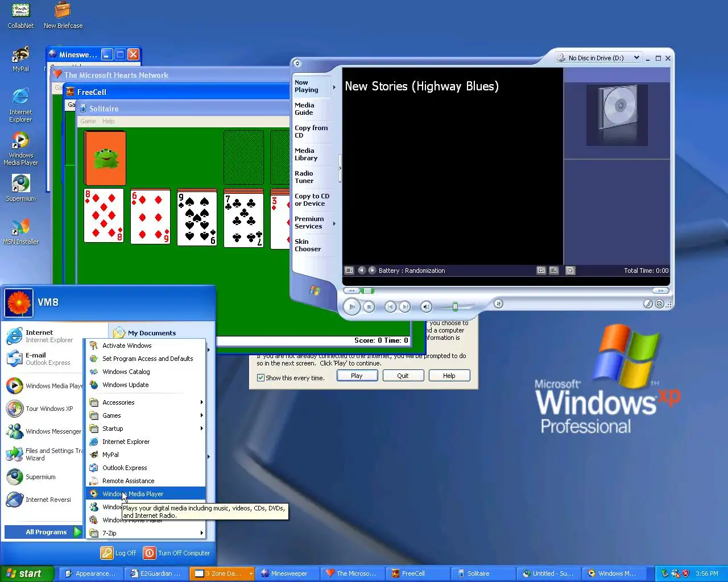Open the Solitaire Game menu
The height and width of the screenshot is (582, 728).
point(88,121)
